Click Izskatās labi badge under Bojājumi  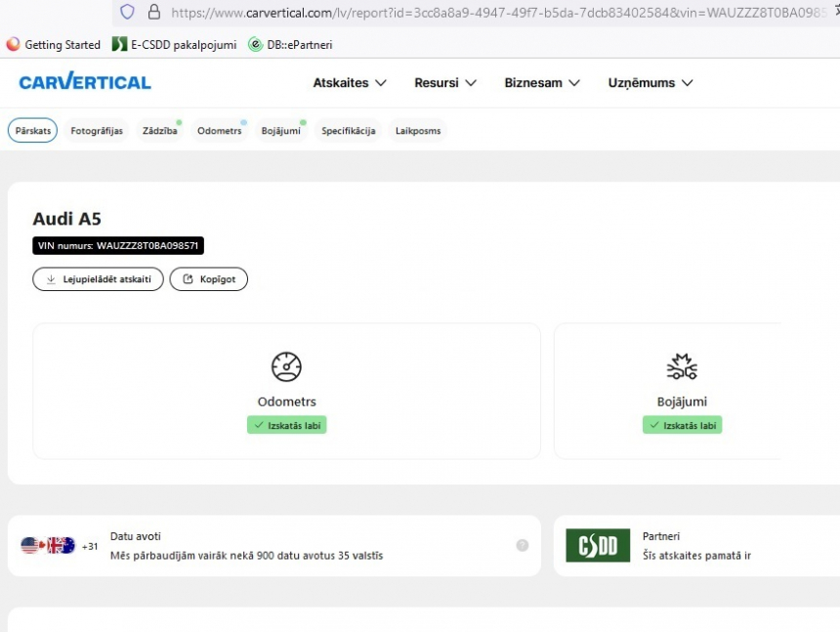pos(682,425)
